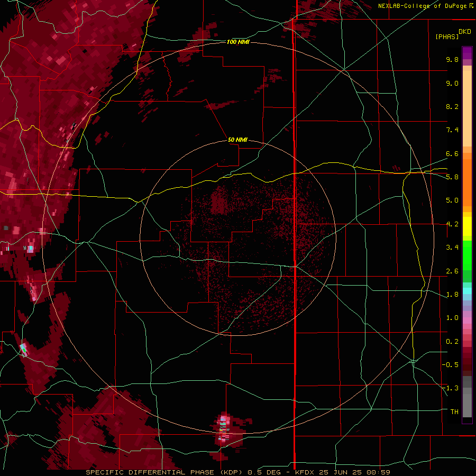
Task: Click the TH threshold label on the scale
Action: click(454, 411)
